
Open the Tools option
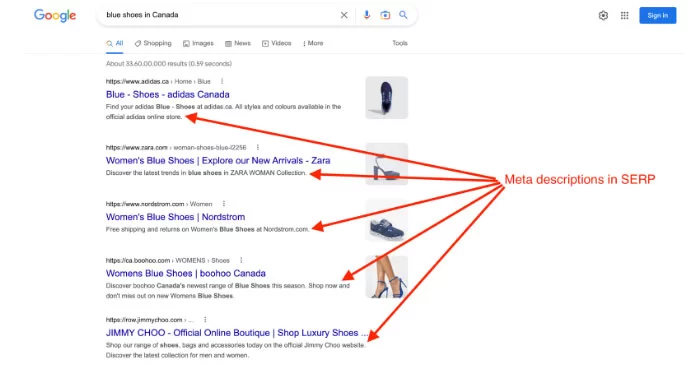400,43
